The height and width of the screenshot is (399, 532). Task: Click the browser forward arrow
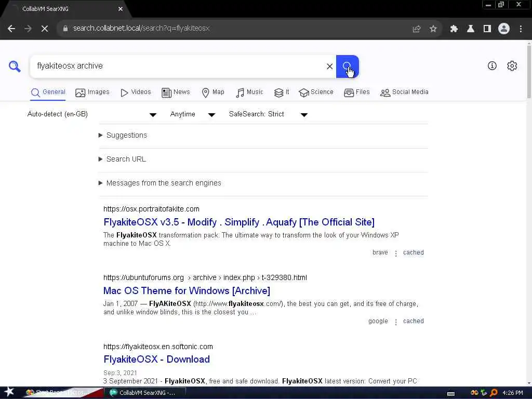(x=28, y=29)
